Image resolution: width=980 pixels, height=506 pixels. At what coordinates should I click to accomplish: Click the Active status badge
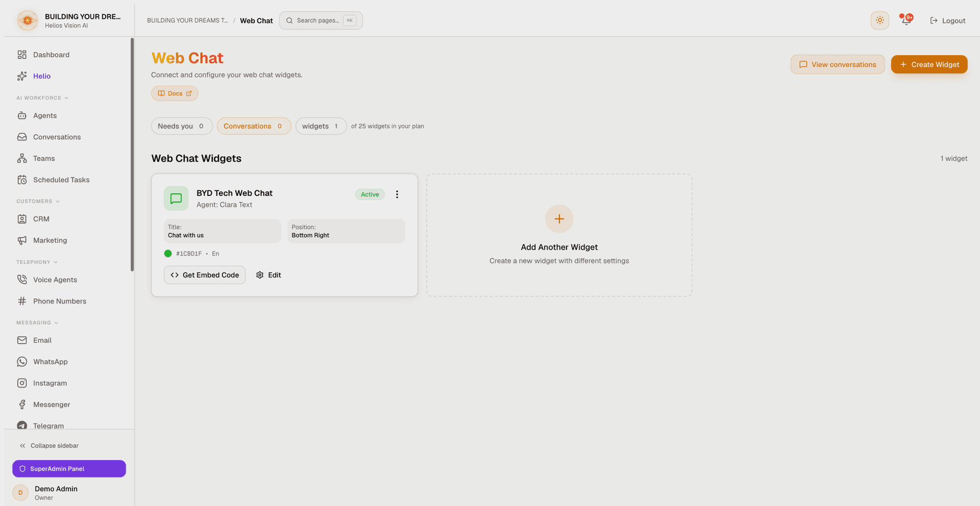coord(370,194)
